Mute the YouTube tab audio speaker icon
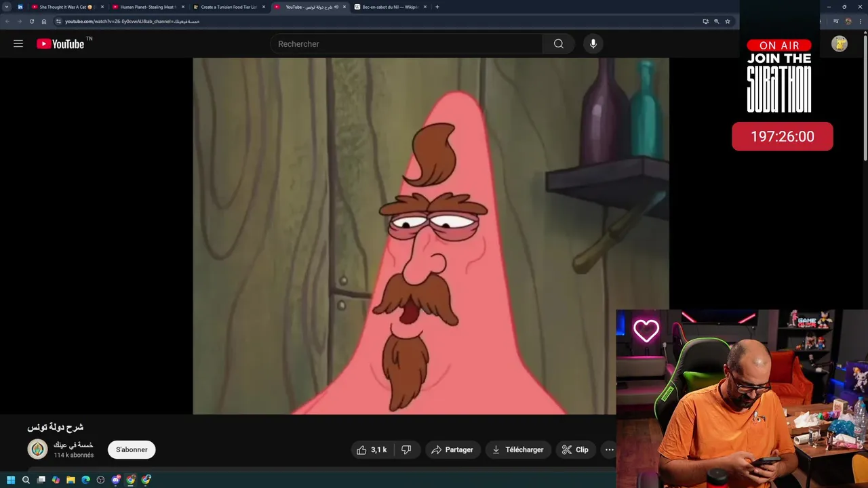The height and width of the screenshot is (488, 868). 336,7
